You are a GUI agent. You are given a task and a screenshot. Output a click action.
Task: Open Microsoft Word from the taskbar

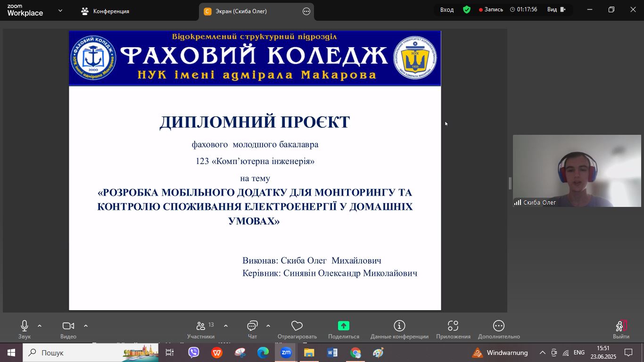(332, 353)
